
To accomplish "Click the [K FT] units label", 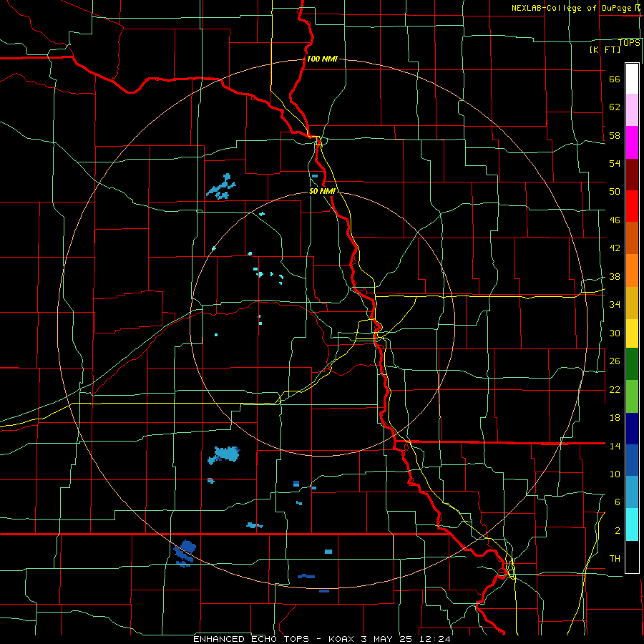I will coord(605,49).
